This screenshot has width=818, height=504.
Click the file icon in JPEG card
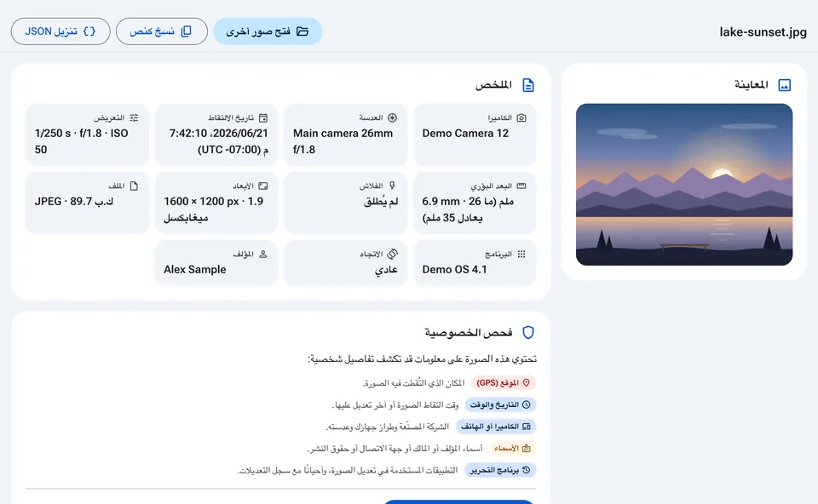[134, 186]
